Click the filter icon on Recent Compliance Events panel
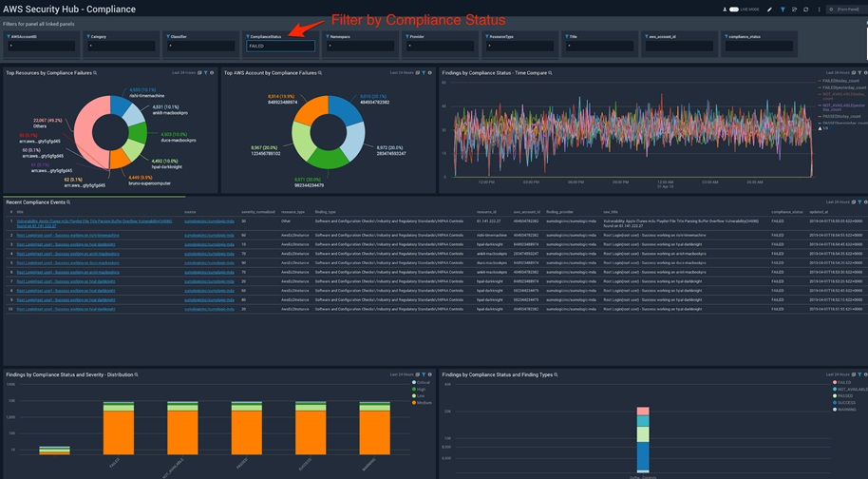This screenshot has width=868, height=479. pyautogui.click(x=859, y=202)
